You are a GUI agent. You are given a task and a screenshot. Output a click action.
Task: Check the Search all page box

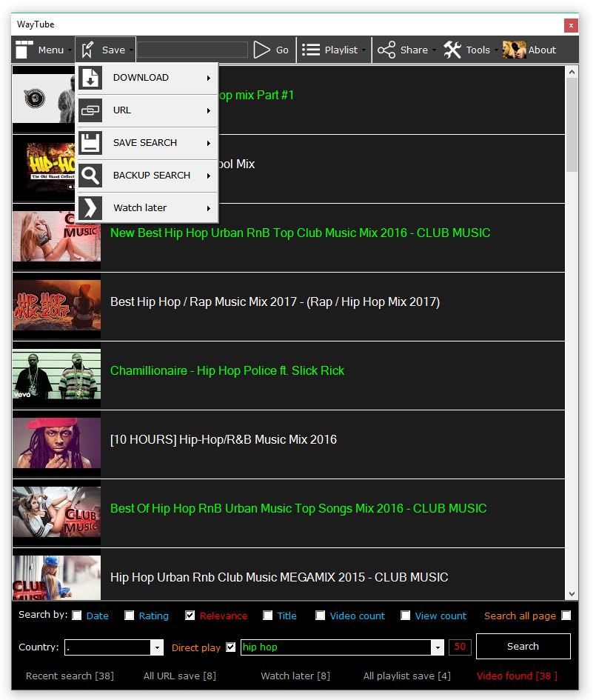click(x=566, y=616)
